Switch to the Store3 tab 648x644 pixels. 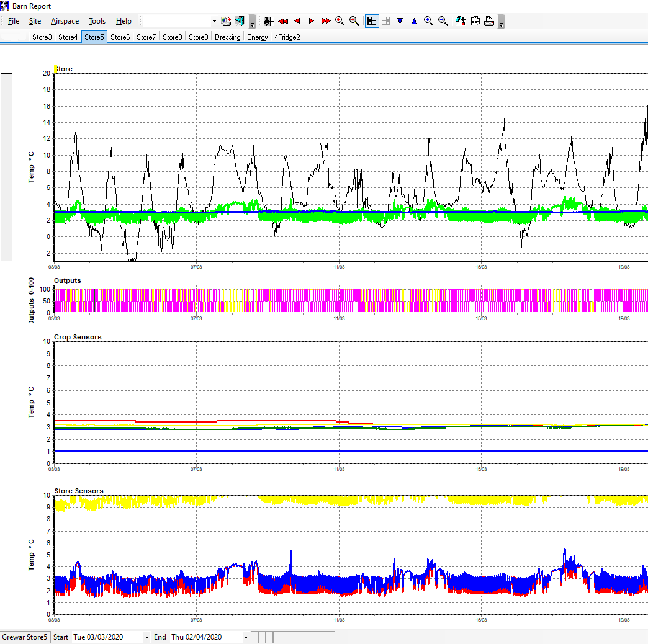(42, 37)
